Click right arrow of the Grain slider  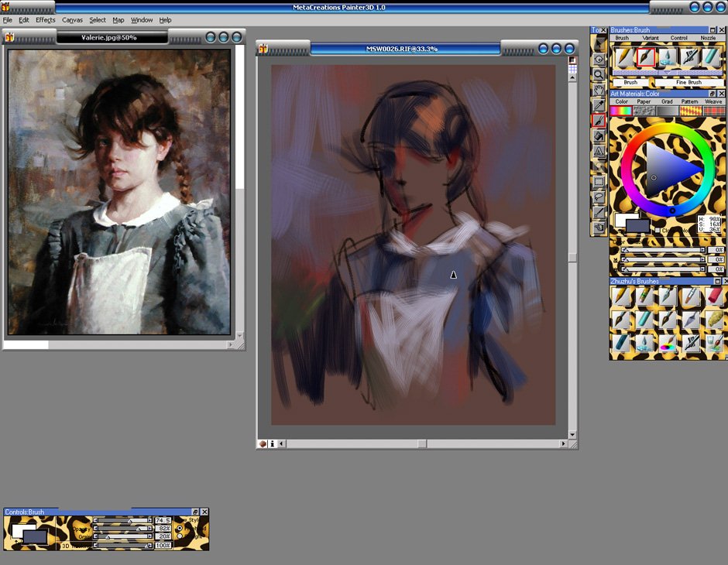150,536
